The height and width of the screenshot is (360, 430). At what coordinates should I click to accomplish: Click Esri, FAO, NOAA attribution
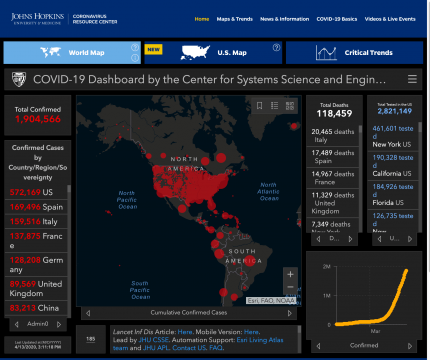[x=271, y=301]
